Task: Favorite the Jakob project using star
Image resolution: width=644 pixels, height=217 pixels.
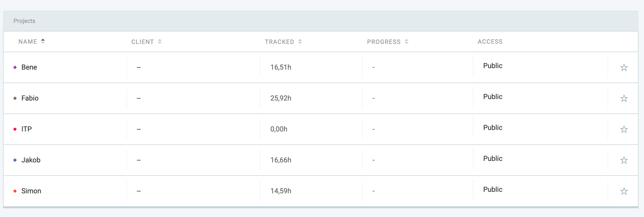Action: tap(624, 160)
